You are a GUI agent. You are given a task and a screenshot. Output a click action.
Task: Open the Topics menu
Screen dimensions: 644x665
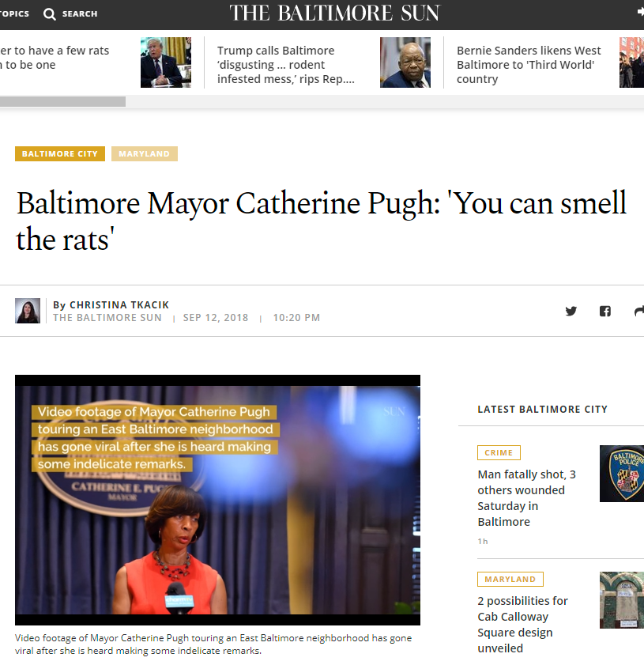coord(14,13)
